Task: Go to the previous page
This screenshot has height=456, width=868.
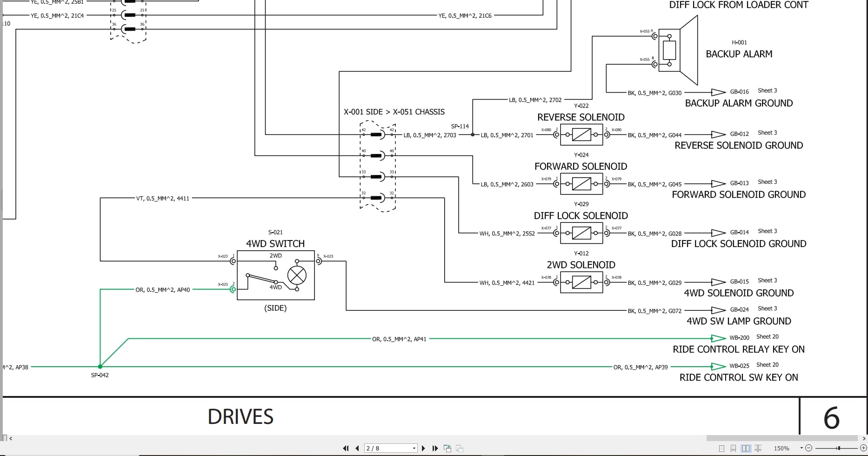Action: [x=357, y=449]
